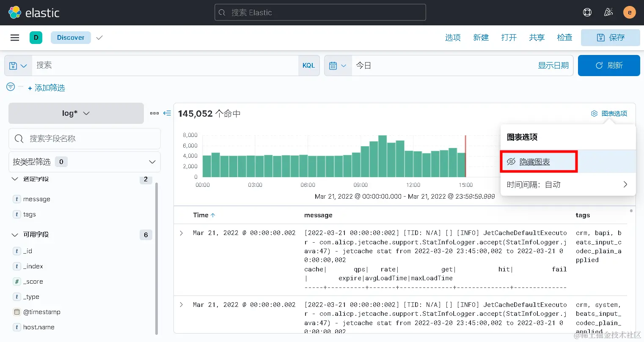Open the 选项 menu
Viewport: 644px width, 342px height.
tap(453, 38)
